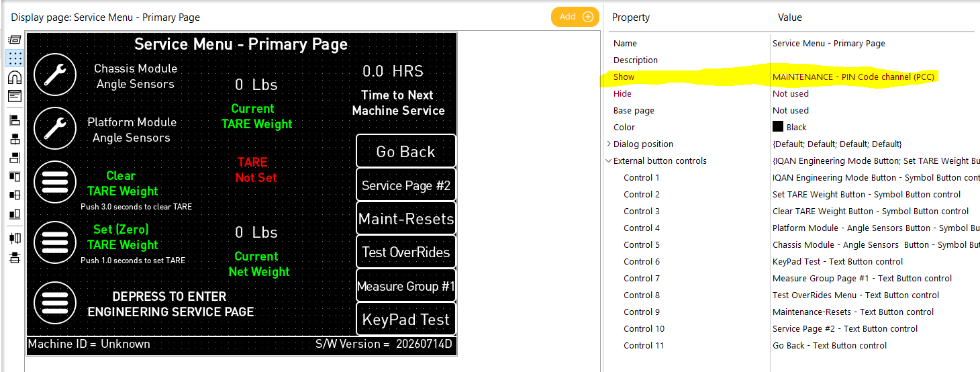Expand the Dialog position property
Screen dimensions: 980x372
[609, 144]
